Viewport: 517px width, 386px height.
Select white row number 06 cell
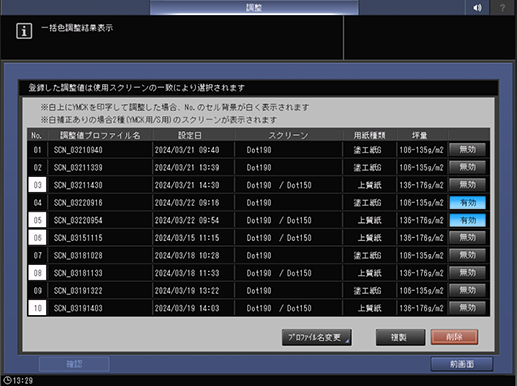tap(37, 238)
